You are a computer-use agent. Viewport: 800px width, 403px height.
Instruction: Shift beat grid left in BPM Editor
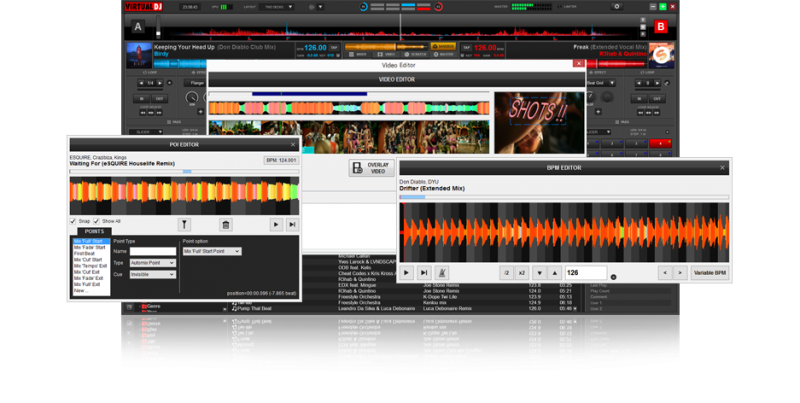(x=665, y=273)
